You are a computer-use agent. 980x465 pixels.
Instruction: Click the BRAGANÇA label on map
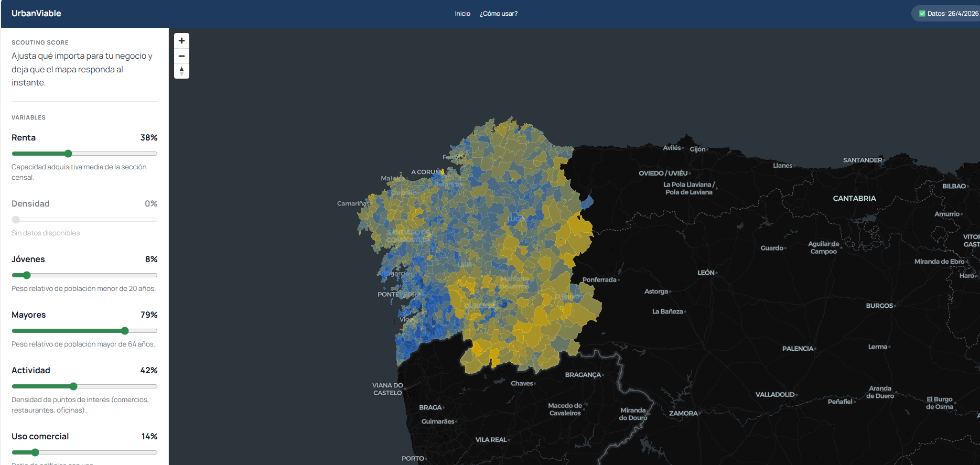tap(583, 375)
